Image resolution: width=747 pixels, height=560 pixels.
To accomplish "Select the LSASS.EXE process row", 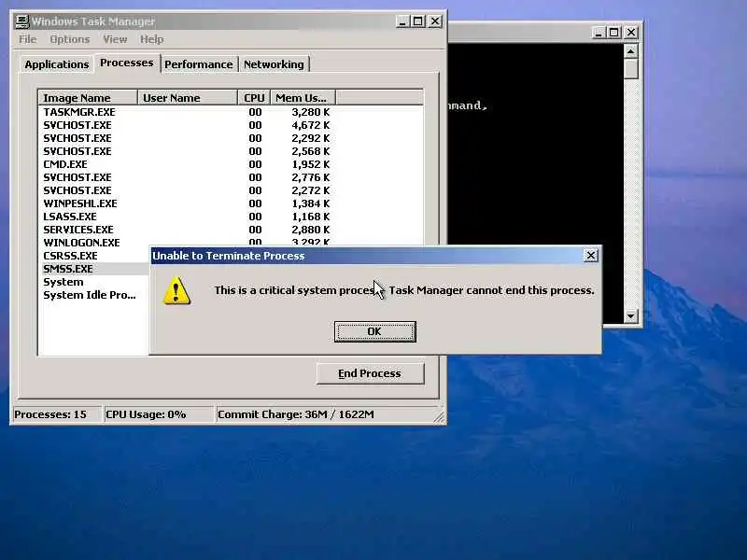I will (230, 217).
